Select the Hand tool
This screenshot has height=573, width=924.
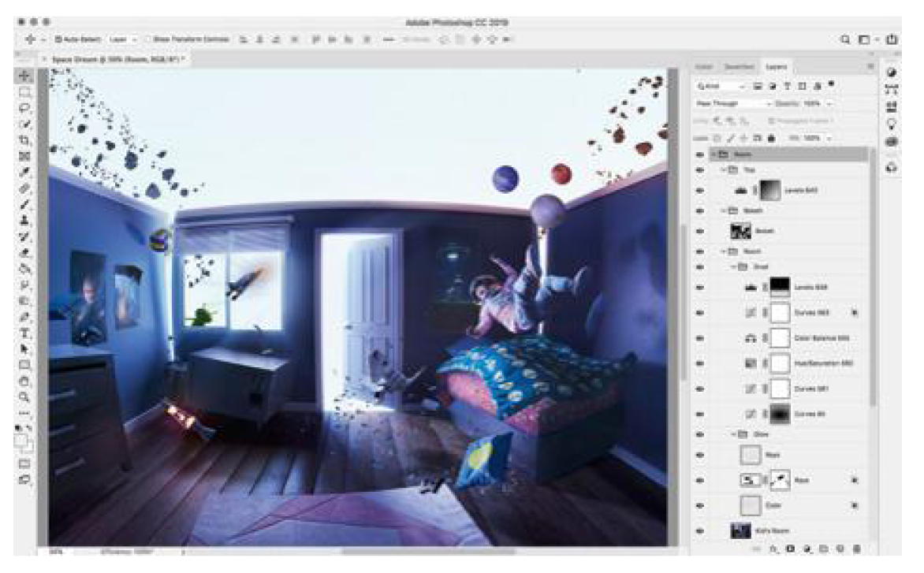24,381
